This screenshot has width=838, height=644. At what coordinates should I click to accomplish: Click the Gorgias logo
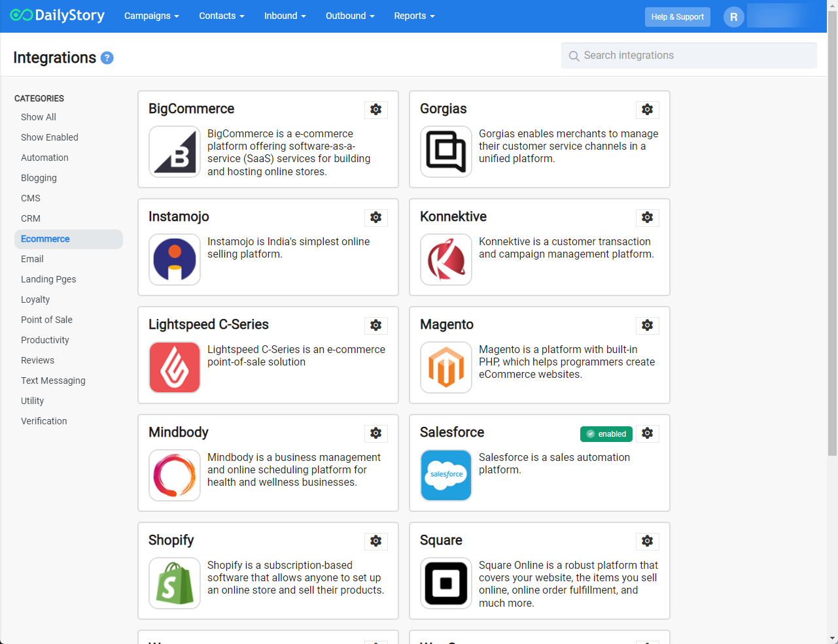tap(446, 152)
